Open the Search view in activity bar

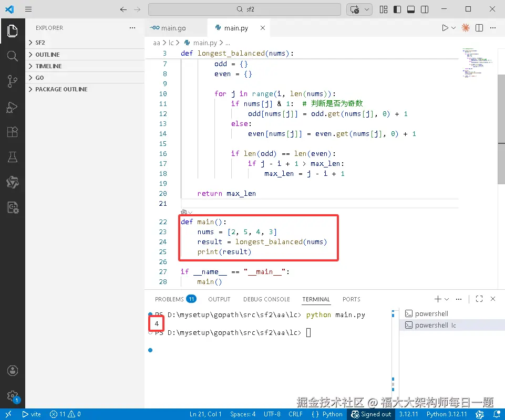(12, 56)
